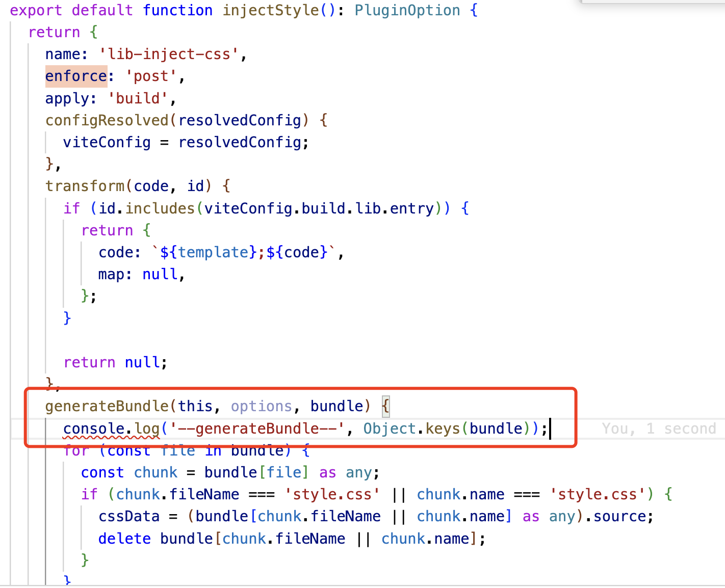Click the 'return null;' statement

(114, 362)
